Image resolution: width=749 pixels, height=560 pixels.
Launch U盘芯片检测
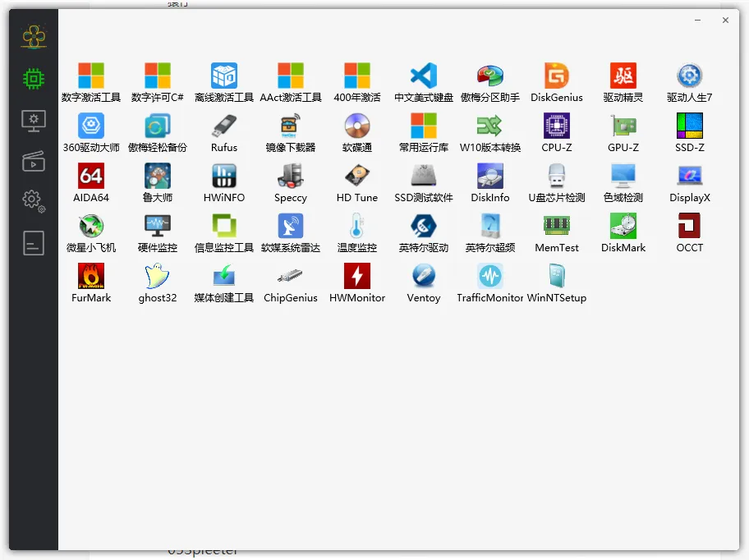point(557,176)
